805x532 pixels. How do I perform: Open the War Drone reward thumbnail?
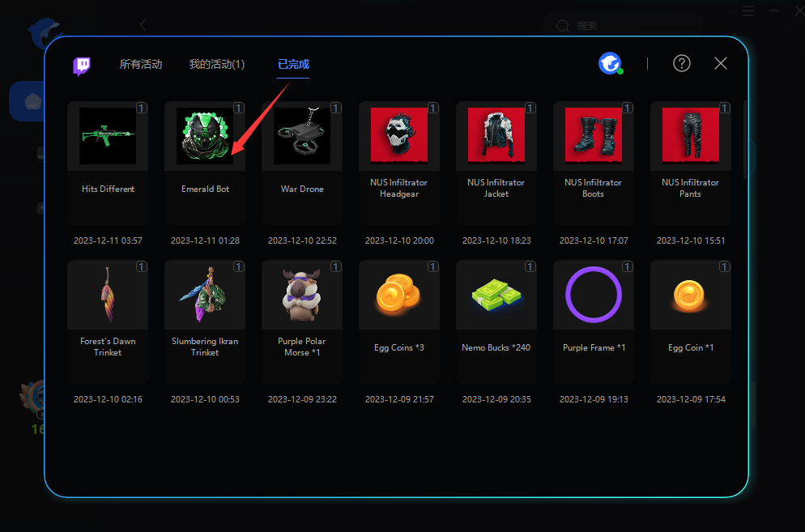(302, 136)
